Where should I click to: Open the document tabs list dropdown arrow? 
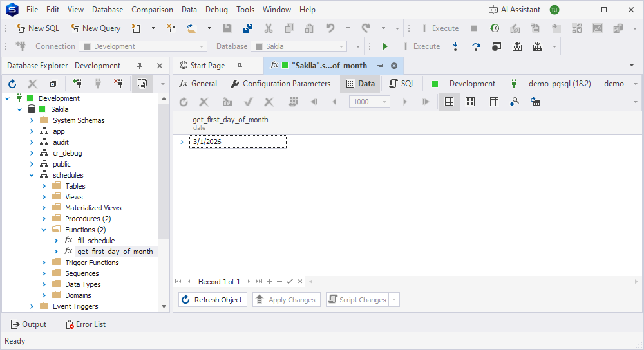pos(632,66)
